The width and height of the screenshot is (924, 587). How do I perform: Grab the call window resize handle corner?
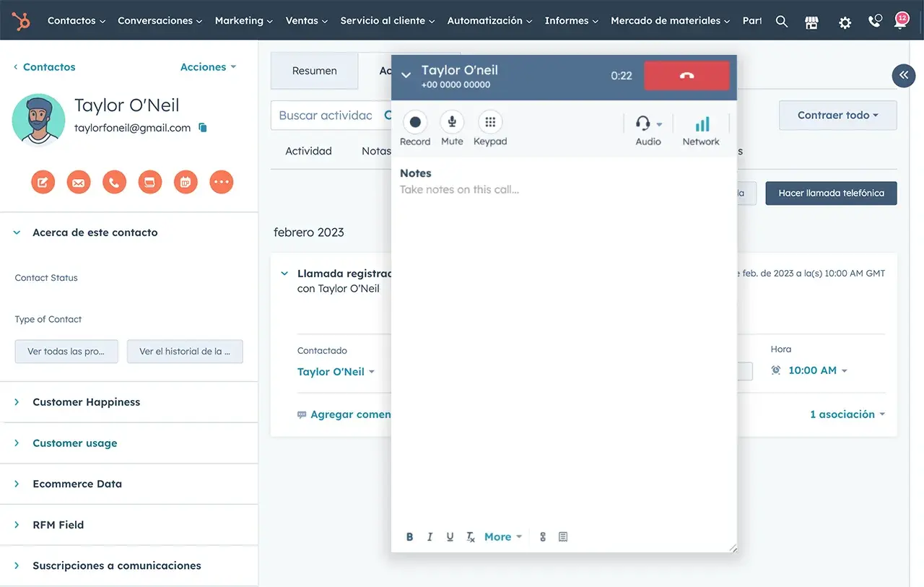coord(733,548)
